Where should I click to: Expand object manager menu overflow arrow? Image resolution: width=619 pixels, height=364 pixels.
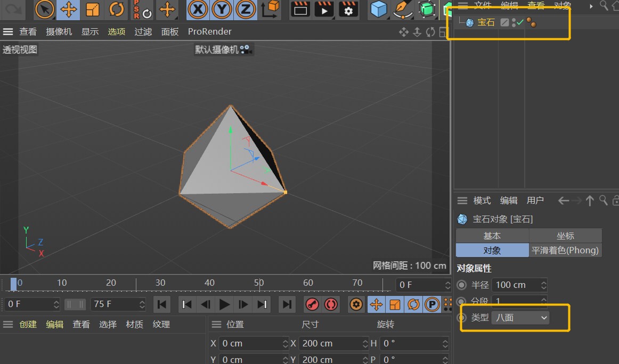[591, 6]
